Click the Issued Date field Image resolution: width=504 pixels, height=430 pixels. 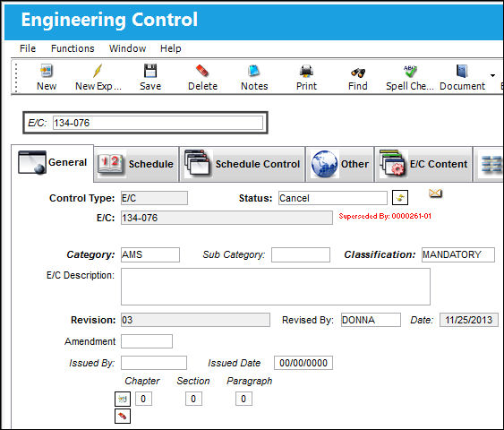pyautogui.click(x=303, y=363)
